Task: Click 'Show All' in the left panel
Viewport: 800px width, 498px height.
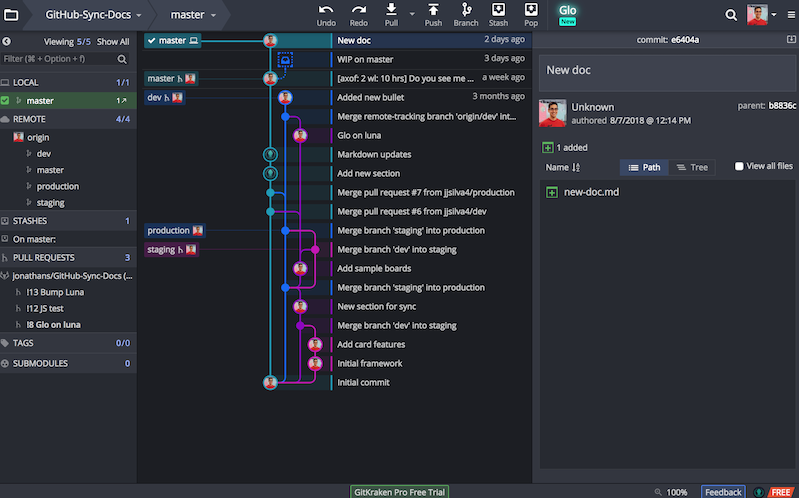Action: (113, 42)
